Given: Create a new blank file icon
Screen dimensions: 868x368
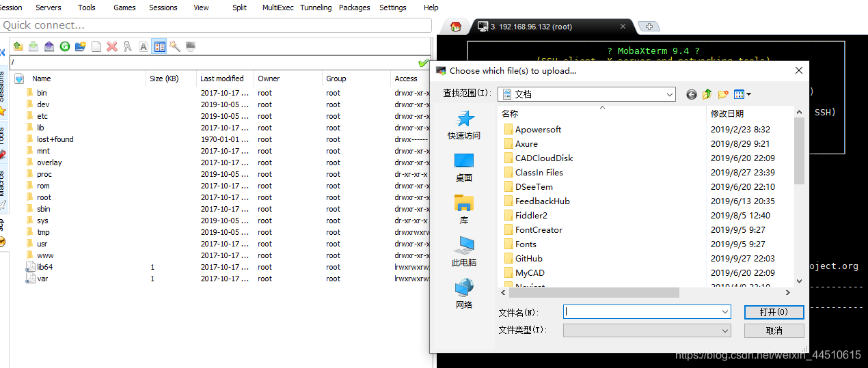Looking at the screenshot, I should 96,46.
